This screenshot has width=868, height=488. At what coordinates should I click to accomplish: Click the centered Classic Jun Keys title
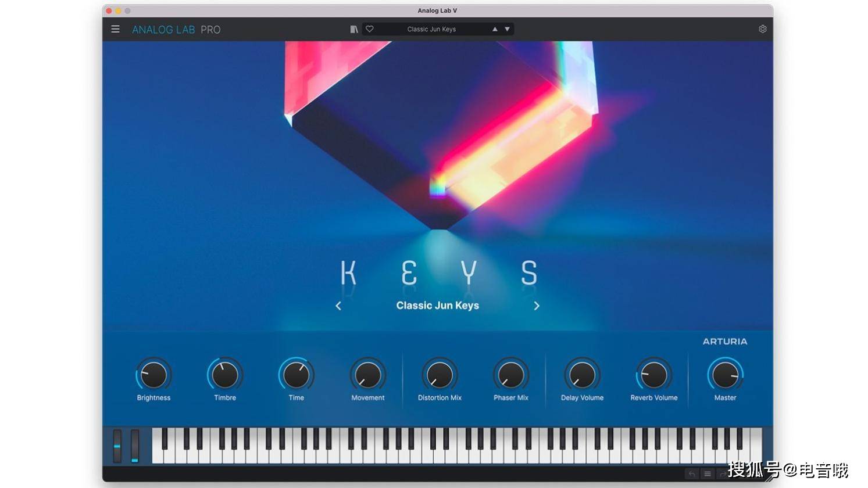pyautogui.click(x=437, y=306)
